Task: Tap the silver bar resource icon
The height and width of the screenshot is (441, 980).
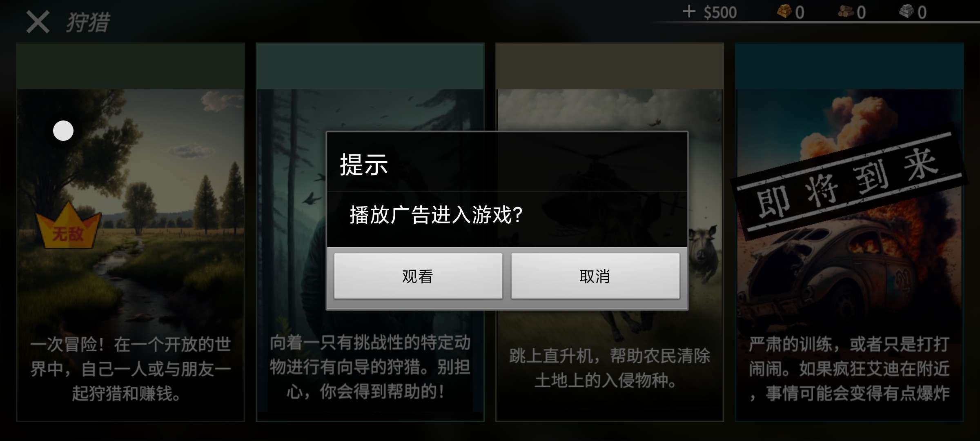Action: 906,11
